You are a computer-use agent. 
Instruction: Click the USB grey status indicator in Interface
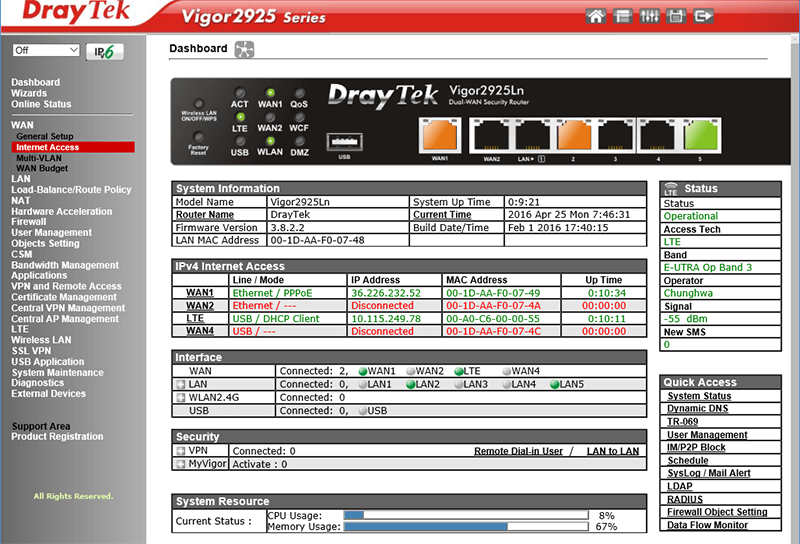pyautogui.click(x=363, y=411)
